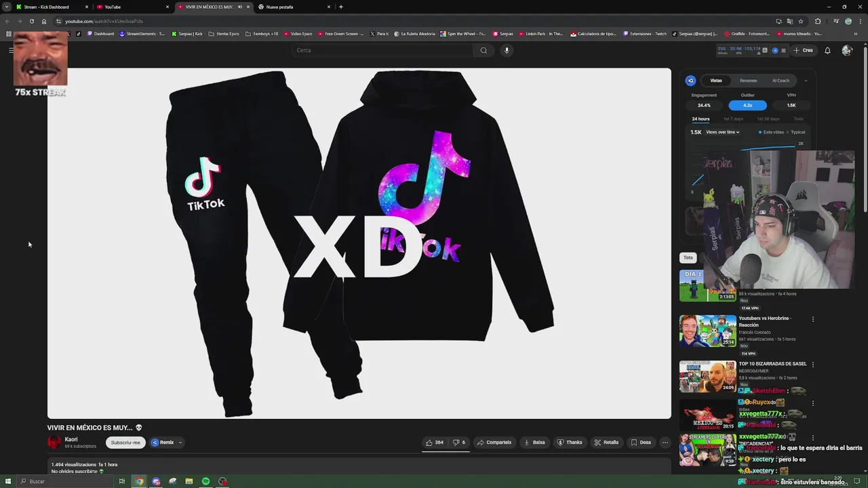Open Chrome from the taskbar
The width and height of the screenshot is (868, 488).
coord(139,481)
